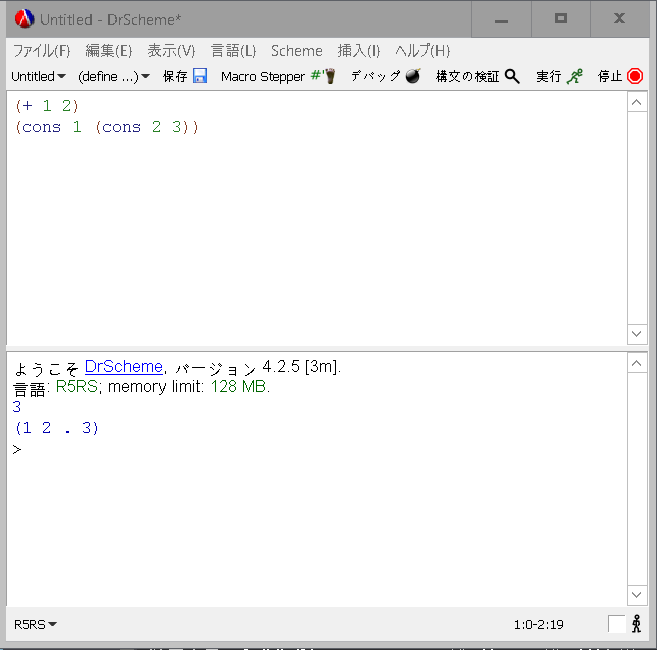The height and width of the screenshot is (650, 657).
Task: Click scroll-up arrow of interactions pane
Action: coord(636,363)
